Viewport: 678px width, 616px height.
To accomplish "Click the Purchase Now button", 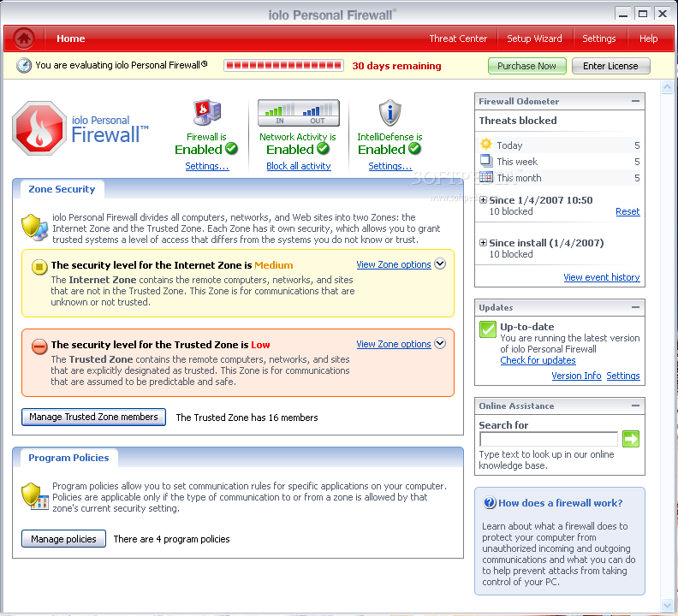I will 526,66.
